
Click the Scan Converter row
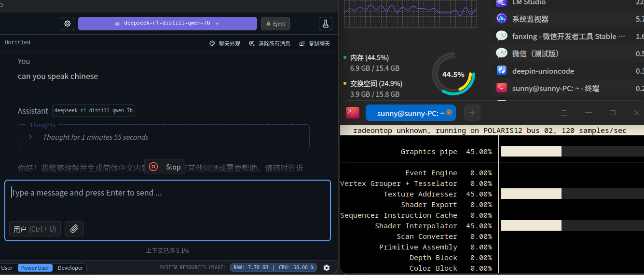444,236
